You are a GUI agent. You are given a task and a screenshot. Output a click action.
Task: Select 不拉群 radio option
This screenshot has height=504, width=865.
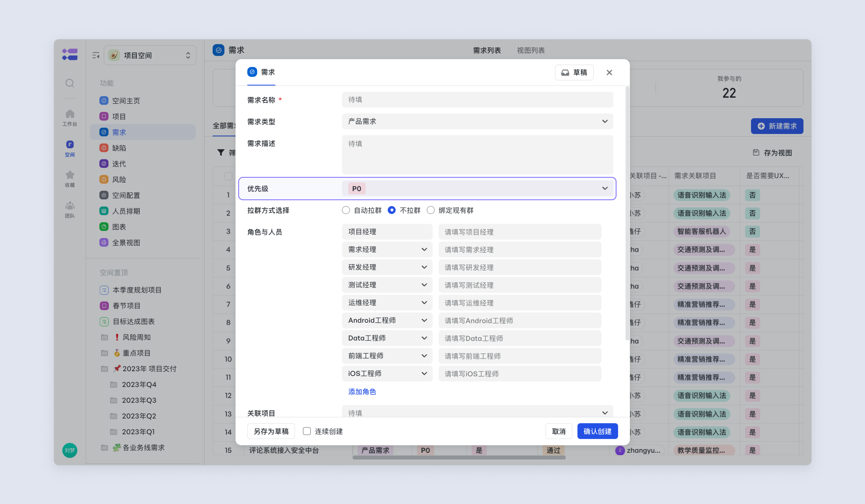[391, 210]
